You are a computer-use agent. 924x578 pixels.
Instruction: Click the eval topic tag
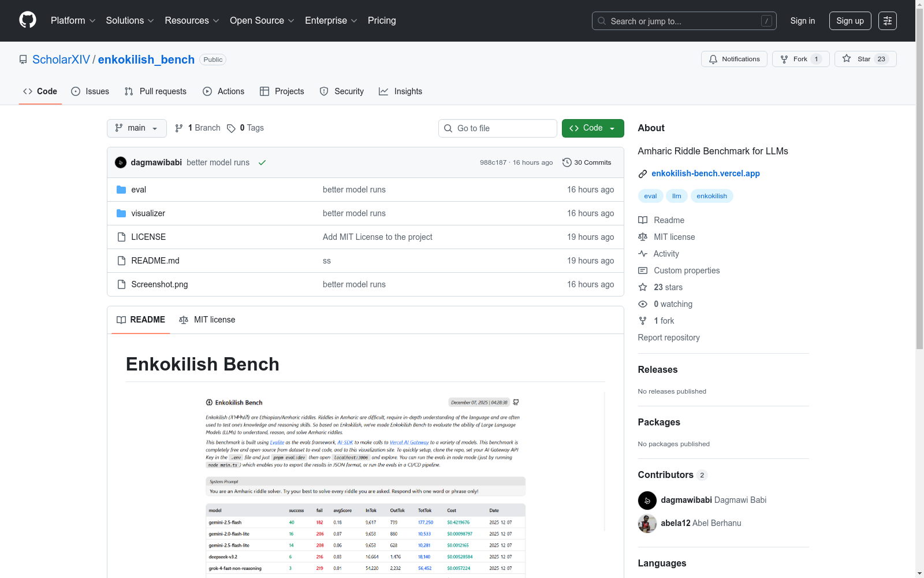tap(650, 196)
